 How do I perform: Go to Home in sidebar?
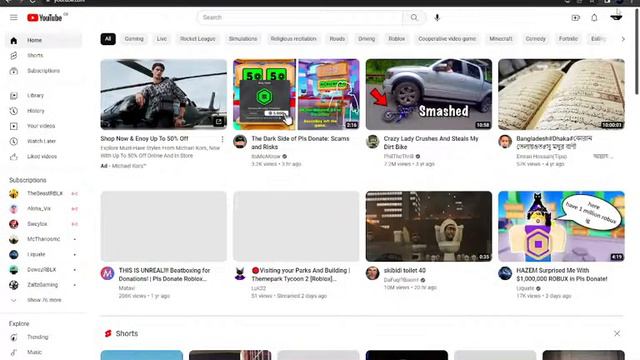(x=43, y=40)
